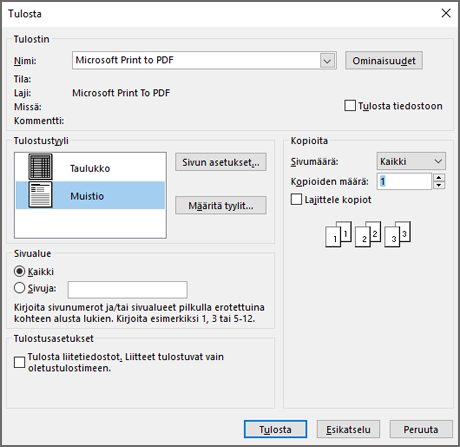Open Sivun asetukset page setup
This screenshot has width=460, height=447.
221,162
